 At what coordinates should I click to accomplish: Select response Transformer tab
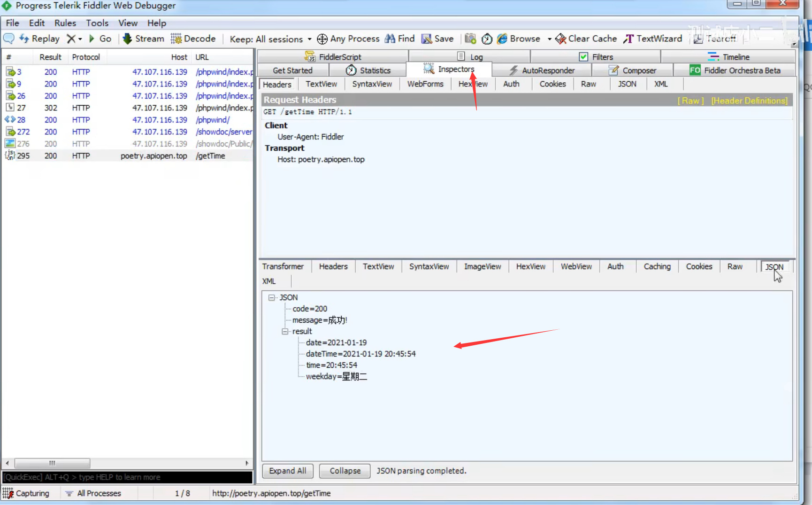[x=283, y=266]
